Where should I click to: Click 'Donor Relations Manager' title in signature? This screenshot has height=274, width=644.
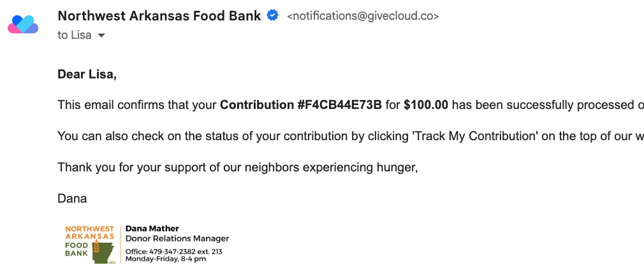177,239
